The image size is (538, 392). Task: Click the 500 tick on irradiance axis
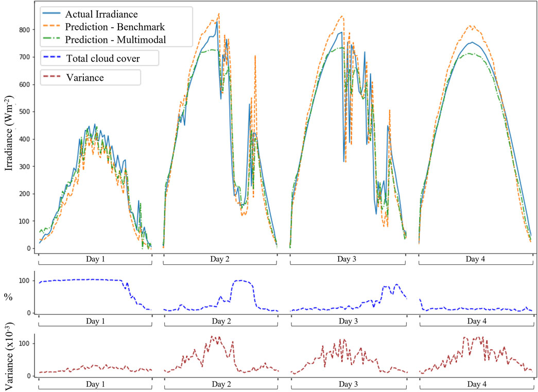24,112
